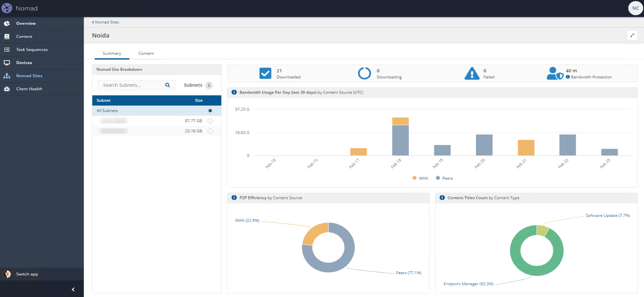This screenshot has width=644, height=297.
Task: Open the NC user avatar menu
Action: coord(635,8)
